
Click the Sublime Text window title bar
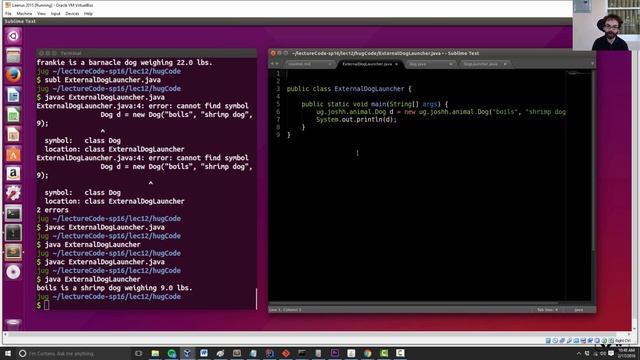point(432,53)
